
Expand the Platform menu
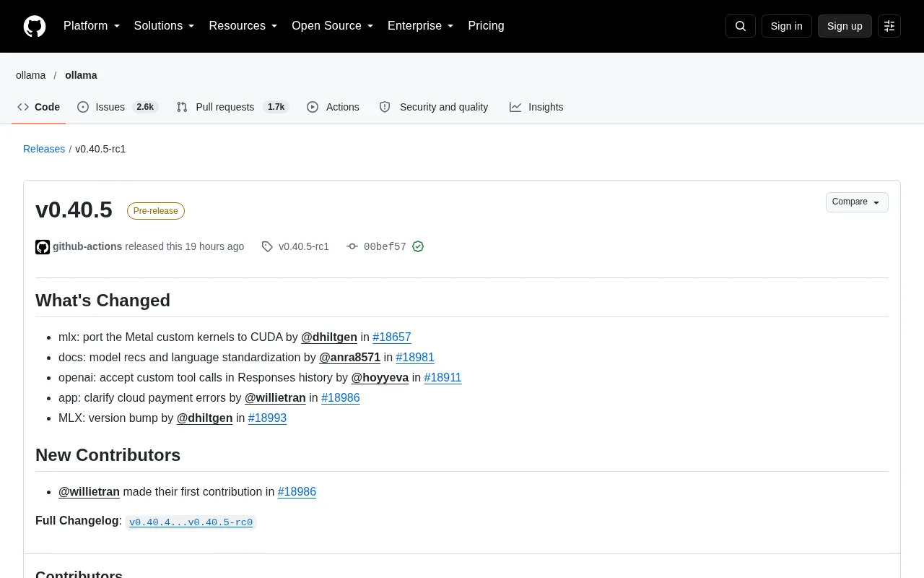pos(92,26)
